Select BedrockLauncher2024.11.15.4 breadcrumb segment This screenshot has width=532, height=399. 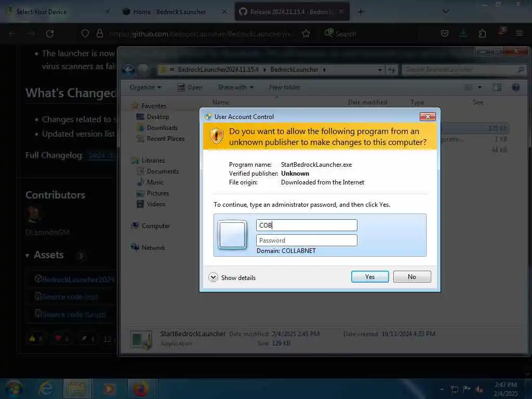tap(218, 70)
